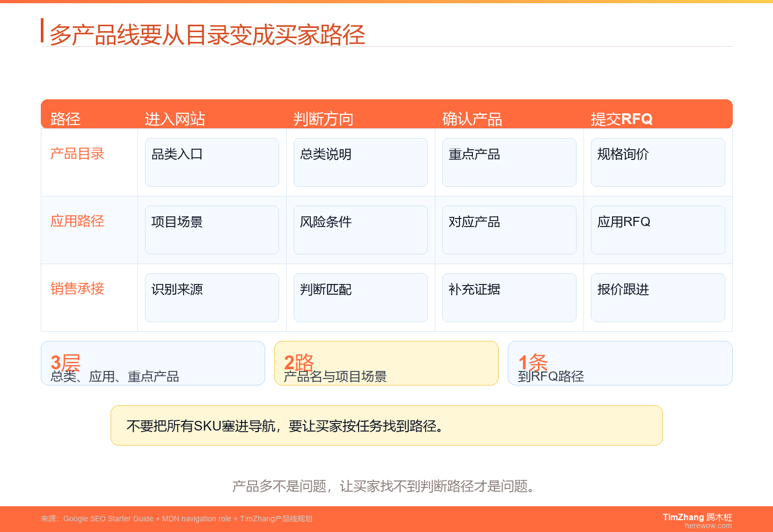Select the 品类入口 cell

[x=212, y=163]
